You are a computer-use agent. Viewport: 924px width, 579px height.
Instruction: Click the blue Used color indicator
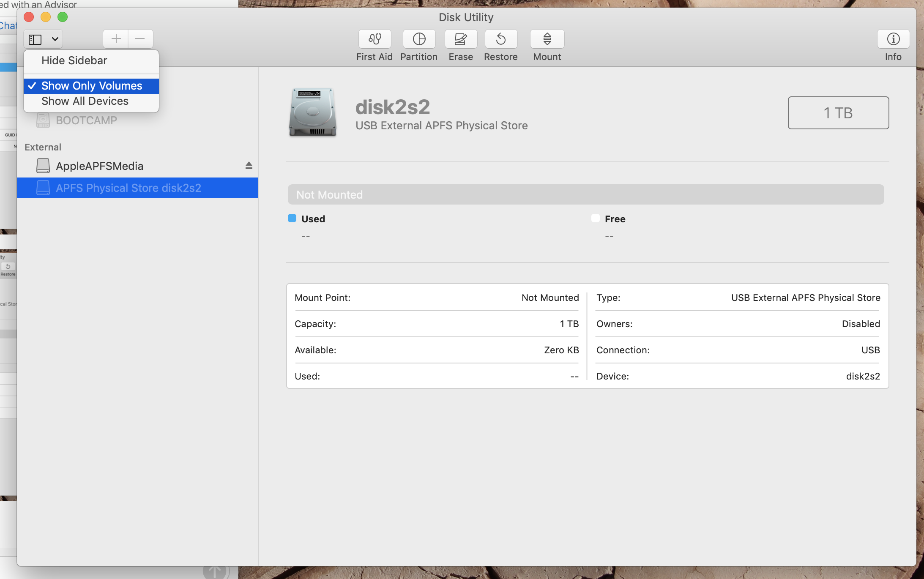(292, 218)
